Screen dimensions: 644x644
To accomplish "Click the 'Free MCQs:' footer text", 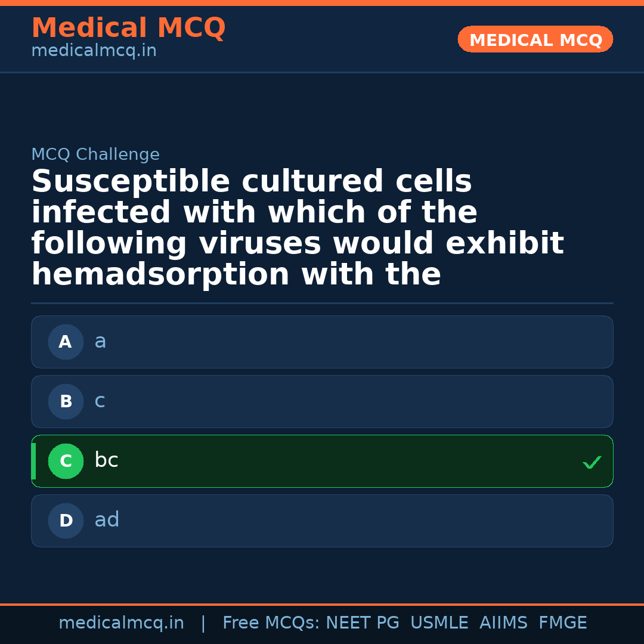I will 271,623.
